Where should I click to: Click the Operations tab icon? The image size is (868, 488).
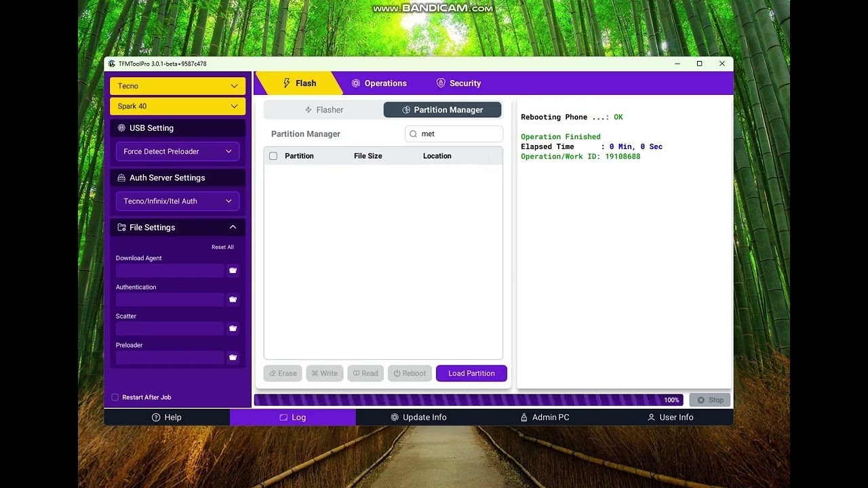[x=355, y=83]
